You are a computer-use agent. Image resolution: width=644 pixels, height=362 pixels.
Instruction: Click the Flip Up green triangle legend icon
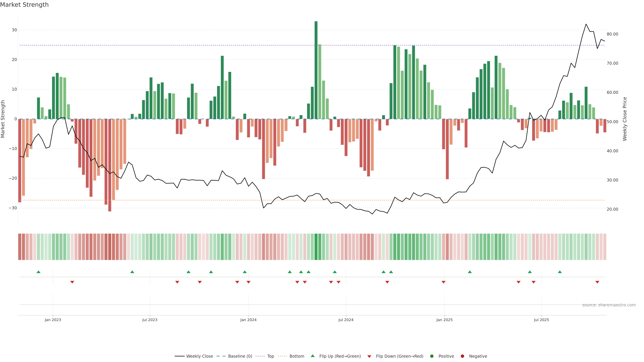coord(312,356)
